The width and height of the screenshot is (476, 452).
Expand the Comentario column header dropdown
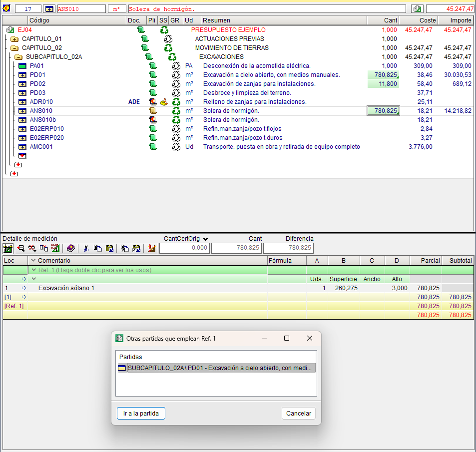[x=33, y=261]
